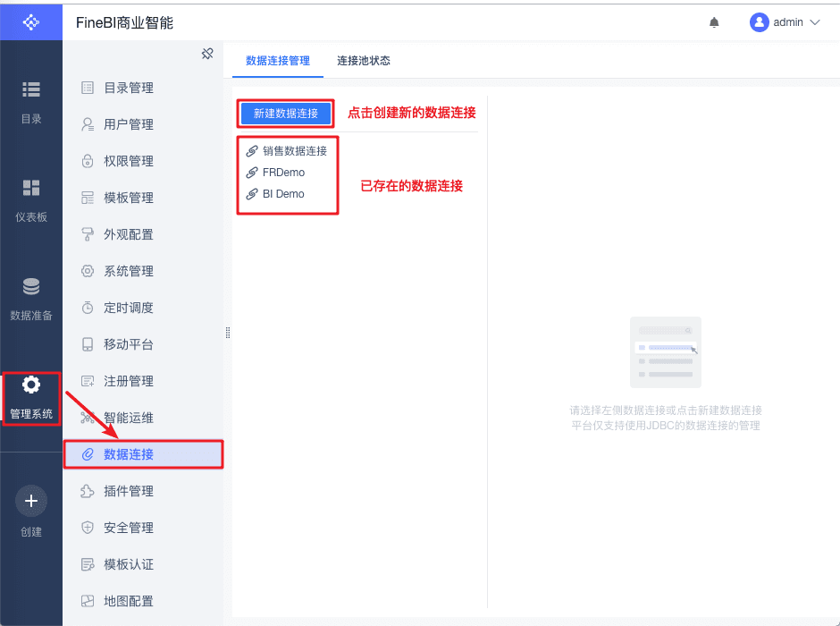Click the 安全管理 shield icon
Screen dimensions: 840x626
coord(88,528)
